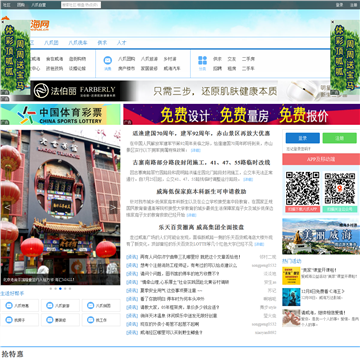Click the green button under right QR code

(x=340, y=209)
